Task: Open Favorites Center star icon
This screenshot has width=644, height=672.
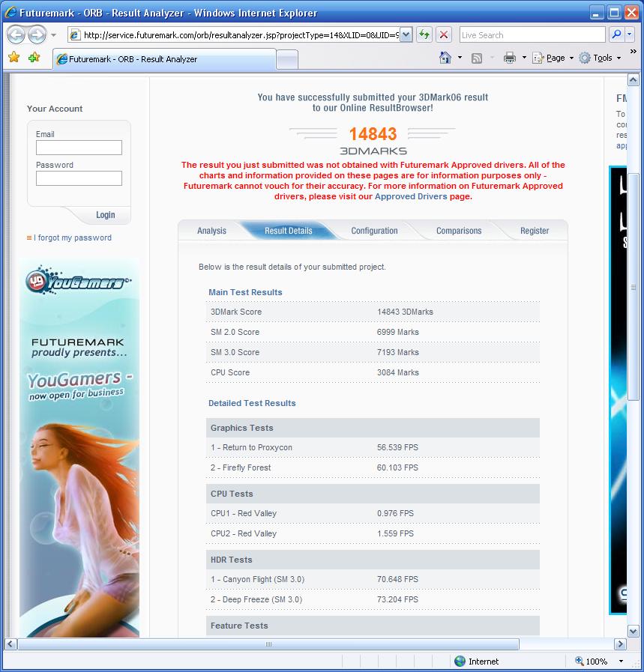Action: (14, 58)
